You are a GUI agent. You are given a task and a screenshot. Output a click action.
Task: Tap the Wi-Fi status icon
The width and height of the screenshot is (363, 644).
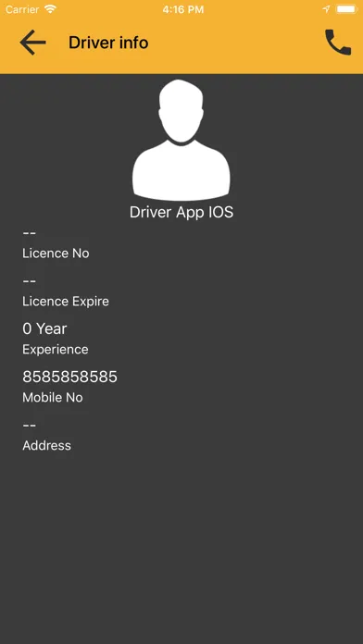point(51,9)
